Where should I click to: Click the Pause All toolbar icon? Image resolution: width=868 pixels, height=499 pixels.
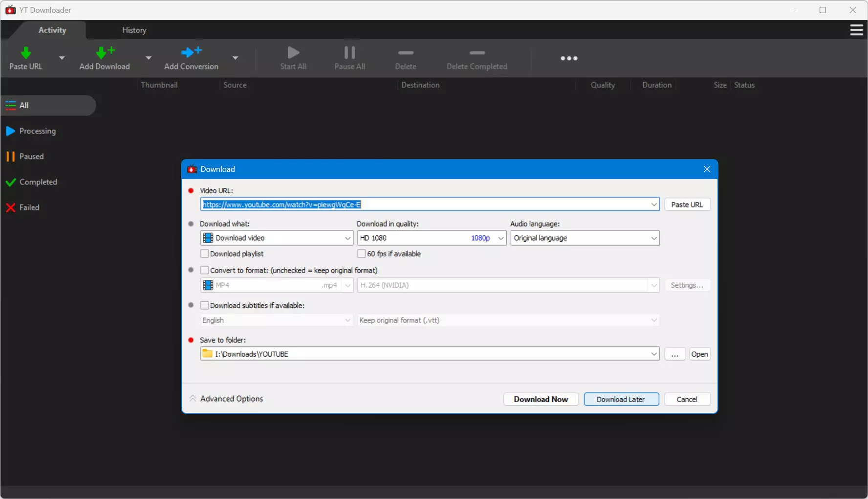coord(349,52)
